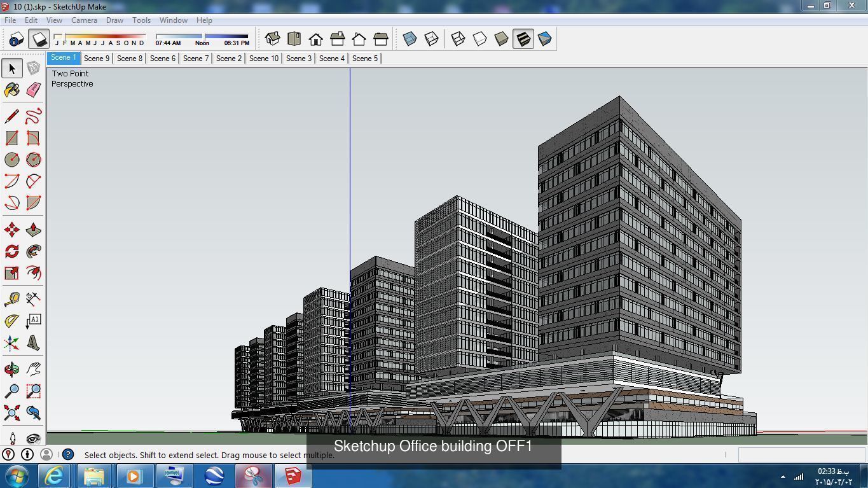
Task: Open Internet Explorer from taskbar
Action: pos(55,475)
